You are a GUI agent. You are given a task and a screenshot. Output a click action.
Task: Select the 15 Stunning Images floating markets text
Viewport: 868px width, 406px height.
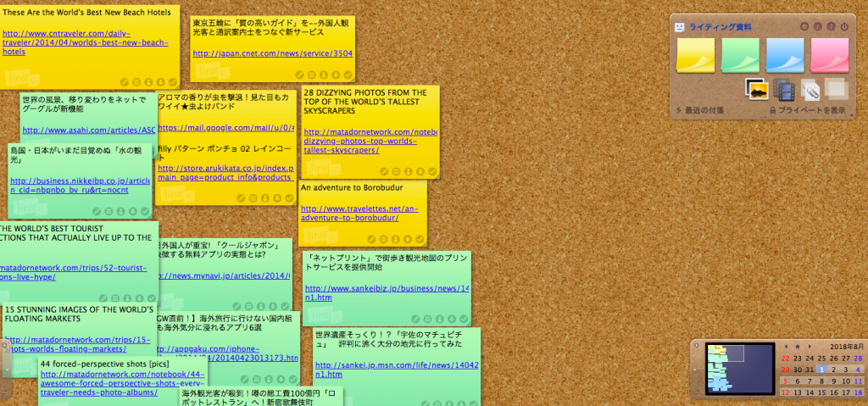pyautogui.click(x=79, y=314)
